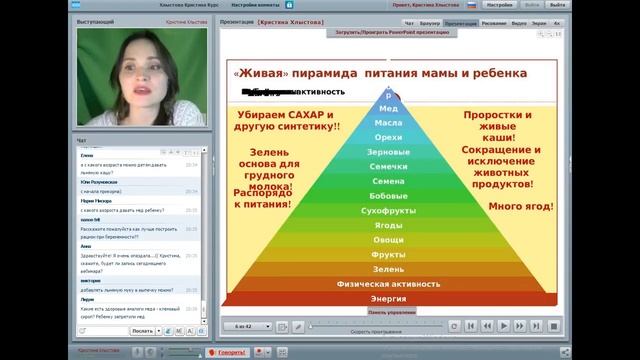The height and width of the screenshot is (360, 640).
Task: Open the dropdown arrow next to record button
Action: [268, 352]
